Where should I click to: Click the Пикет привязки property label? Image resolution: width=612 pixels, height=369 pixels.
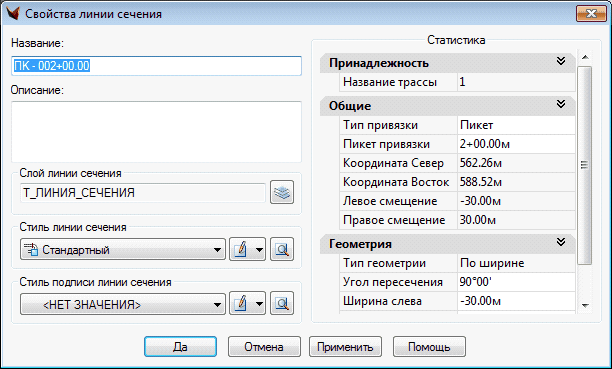click(386, 144)
